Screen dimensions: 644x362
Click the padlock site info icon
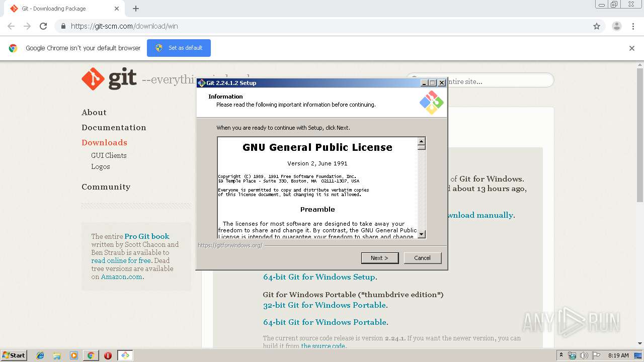pos(63,26)
